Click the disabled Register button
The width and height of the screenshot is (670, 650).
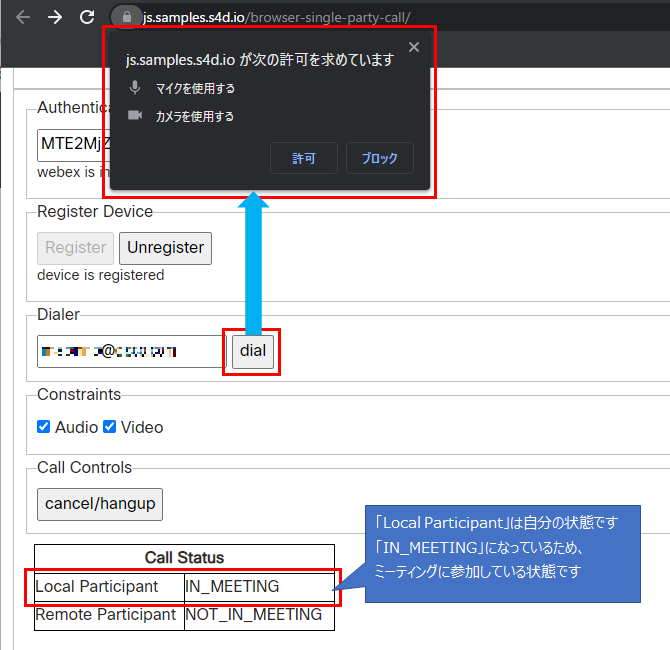coord(75,248)
